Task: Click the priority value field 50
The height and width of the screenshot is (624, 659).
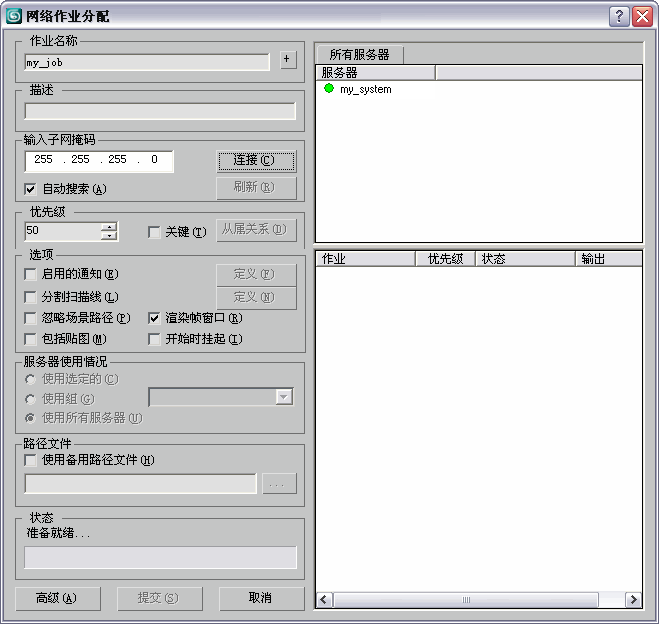Action: pyautogui.click(x=63, y=231)
